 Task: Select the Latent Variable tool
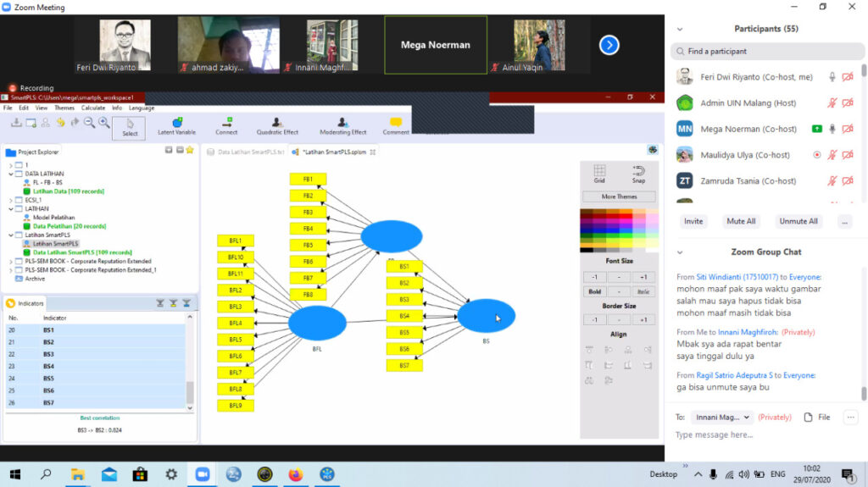176,126
